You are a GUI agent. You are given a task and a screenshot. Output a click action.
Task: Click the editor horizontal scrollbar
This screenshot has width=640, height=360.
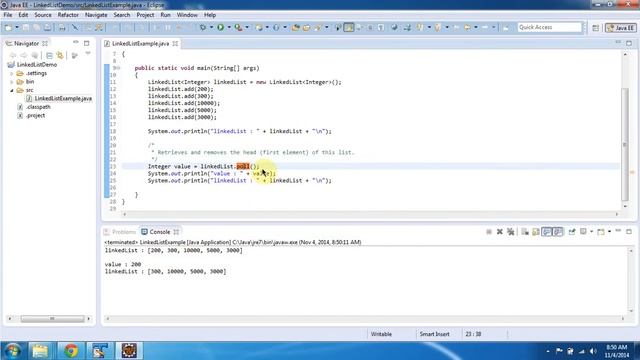pos(371,214)
